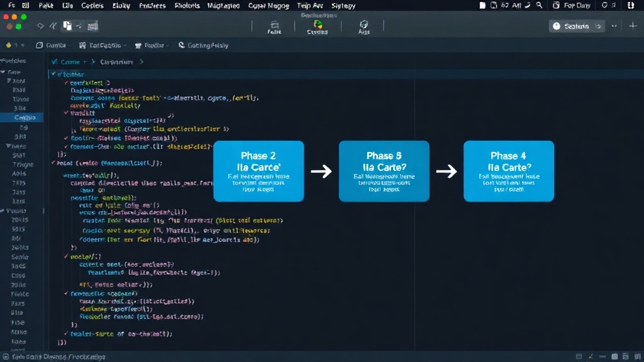Screen dimensions: 644x362
Task: Expand the chevron after the second breadcrumb
Action: pyautogui.click(x=142, y=62)
